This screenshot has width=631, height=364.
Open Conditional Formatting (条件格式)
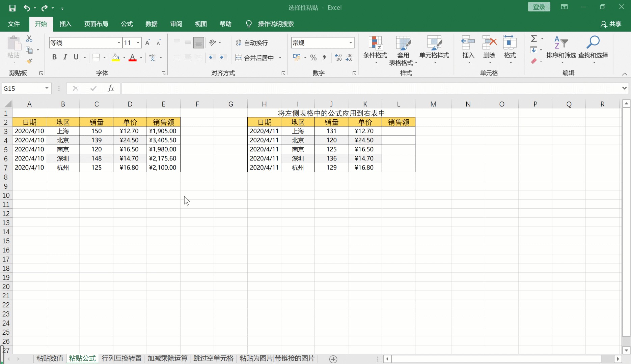(375, 50)
